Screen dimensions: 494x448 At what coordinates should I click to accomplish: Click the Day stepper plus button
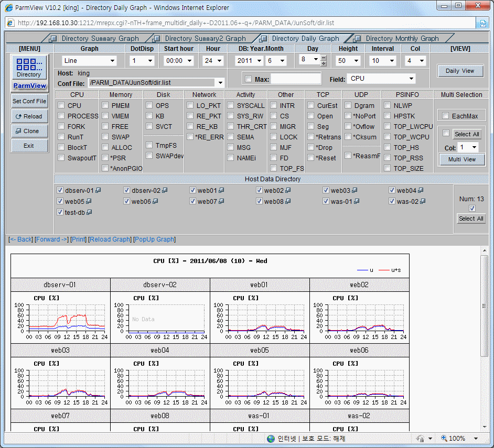pyautogui.click(x=323, y=63)
